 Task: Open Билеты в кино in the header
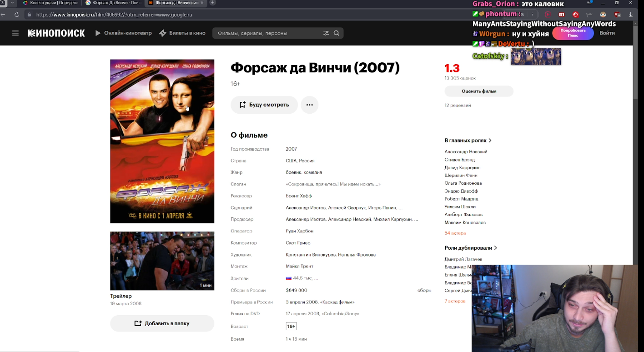tap(187, 33)
